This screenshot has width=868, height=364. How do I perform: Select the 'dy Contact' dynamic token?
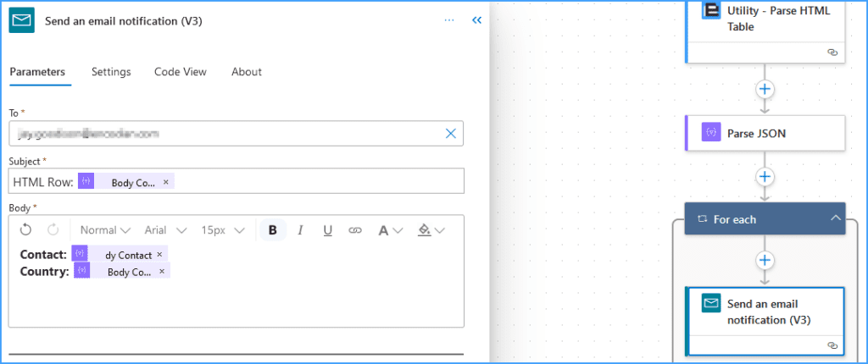click(x=119, y=254)
